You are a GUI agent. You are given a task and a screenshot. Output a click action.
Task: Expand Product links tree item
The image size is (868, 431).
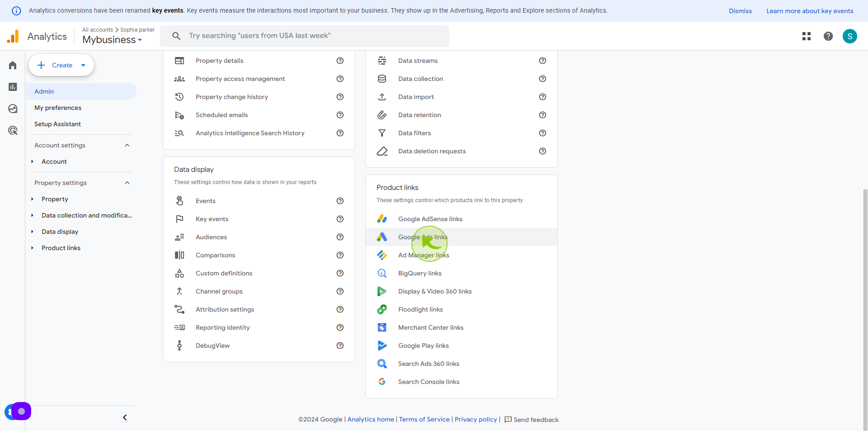click(x=32, y=248)
